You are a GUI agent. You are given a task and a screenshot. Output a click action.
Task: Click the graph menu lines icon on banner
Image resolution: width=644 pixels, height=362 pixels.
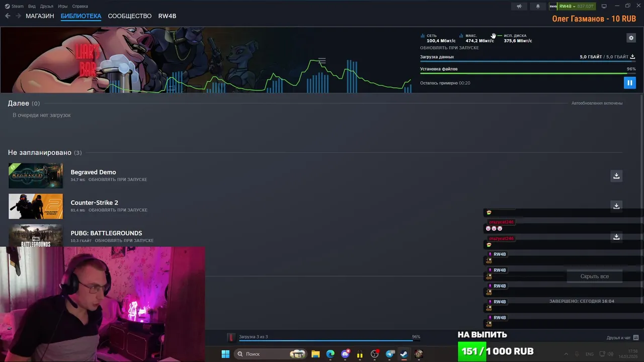pyautogui.click(x=322, y=61)
